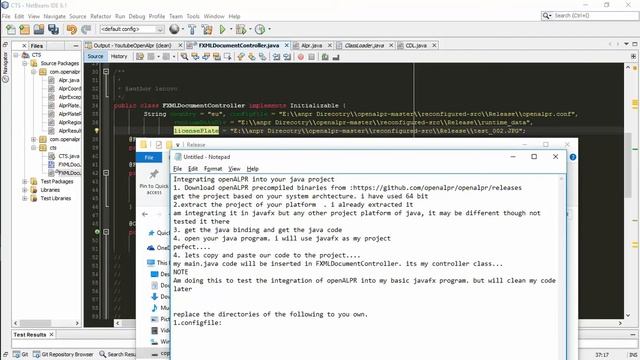Click the Find Next Occurrence editor icon
640x360 pixels.
tap(206, 57)
